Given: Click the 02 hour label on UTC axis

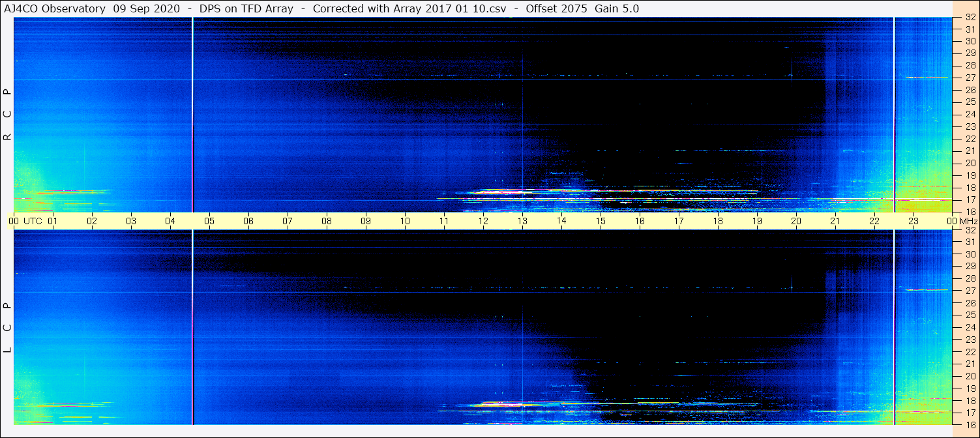Looking at the screenshot, I should (x=92, y=221).
